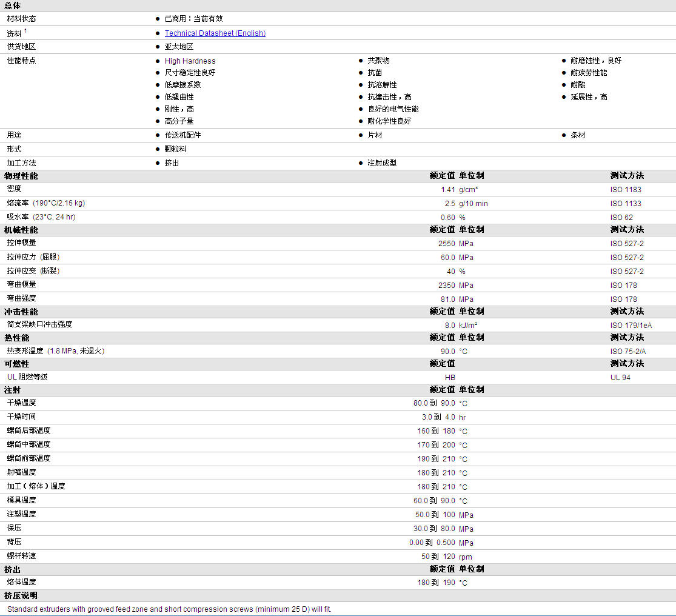Click melt flow rate value 2.5
676x616 pixels.
pos(450,204)
